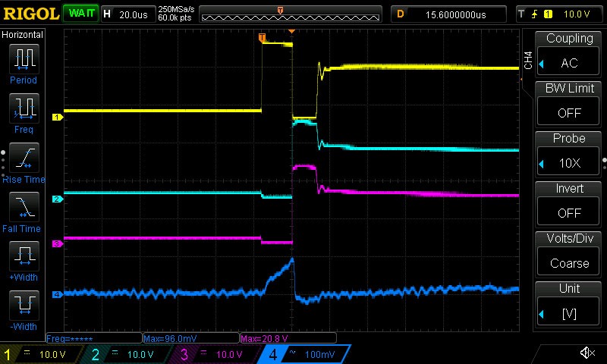
Task: Click the waveform memory overview bar
Action: click(291, 14)
